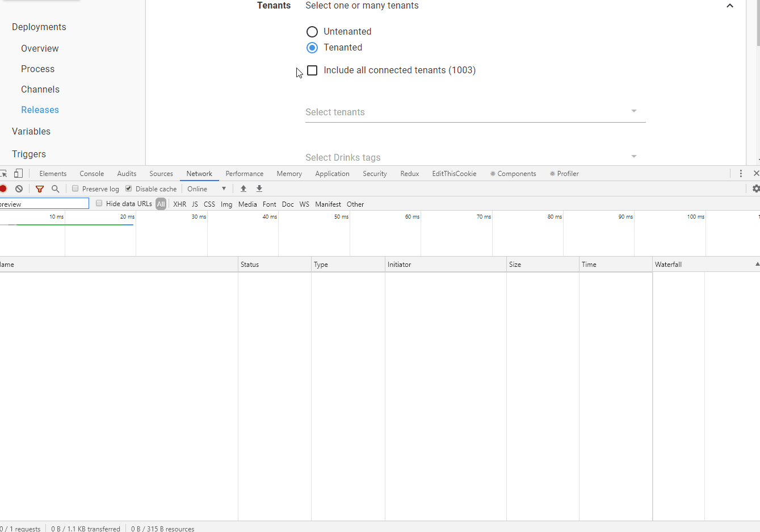This screenshot has width=760, height=532.
Task: Select All request types filter
Action: [x=161, y=204]
